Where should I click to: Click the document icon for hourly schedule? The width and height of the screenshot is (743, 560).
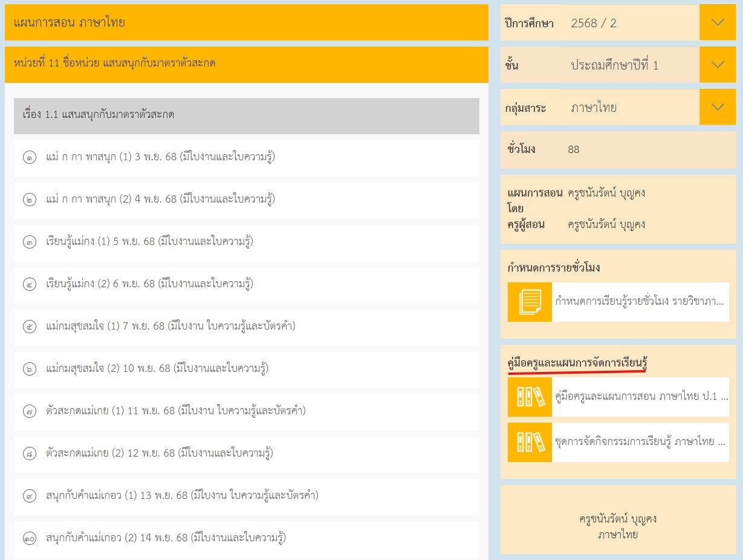click(530, 302)
